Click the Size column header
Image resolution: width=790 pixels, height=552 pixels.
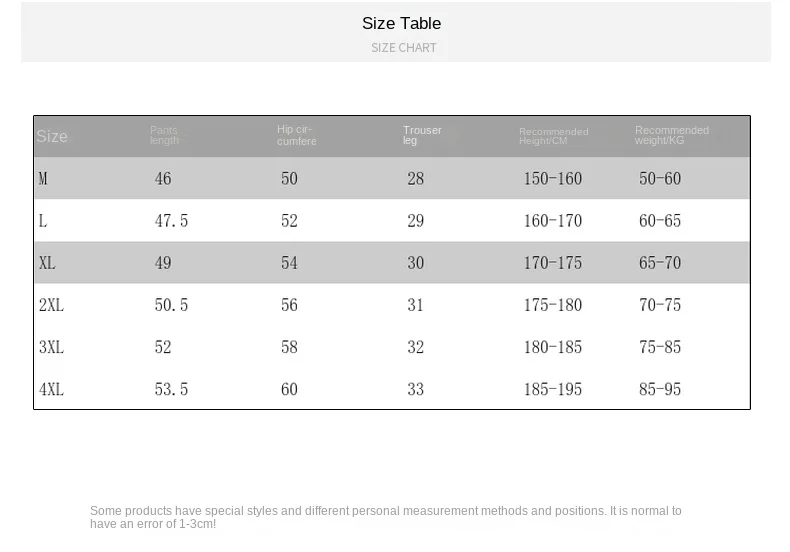[52, 137]
